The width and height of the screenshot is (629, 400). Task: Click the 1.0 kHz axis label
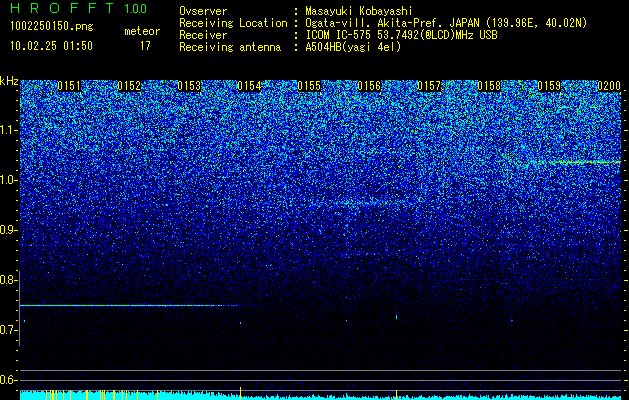tap(8, 180)
